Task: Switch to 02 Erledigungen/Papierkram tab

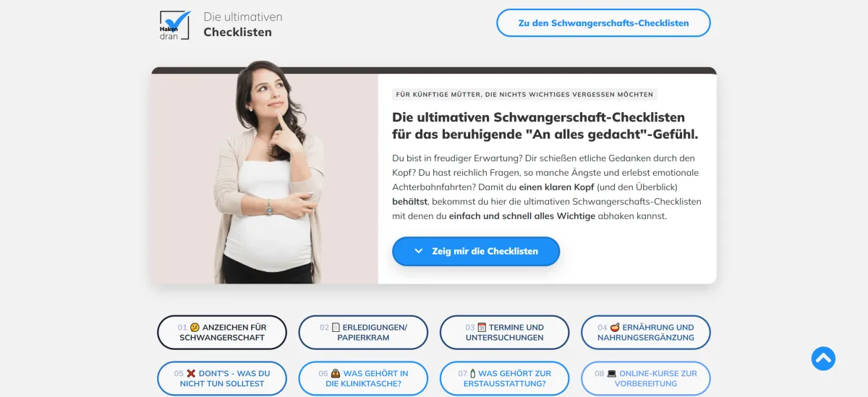Action: click(x=363, y=333)
